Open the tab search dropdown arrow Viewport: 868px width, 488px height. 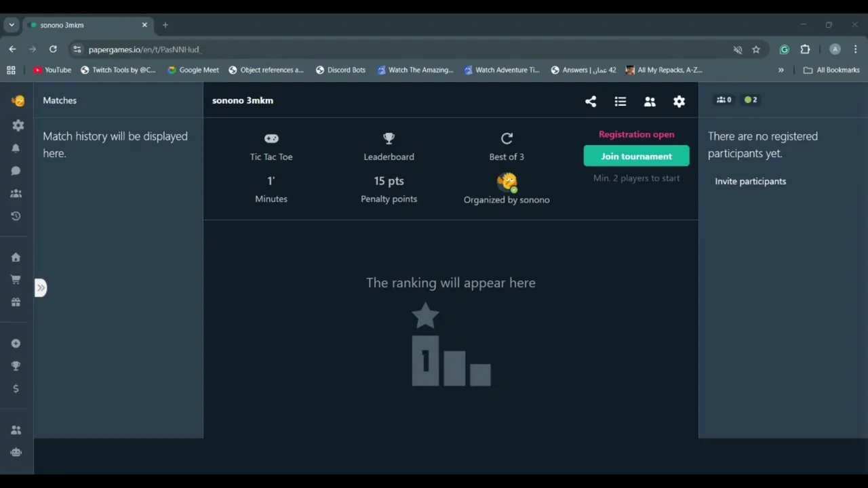pos(12,25)
